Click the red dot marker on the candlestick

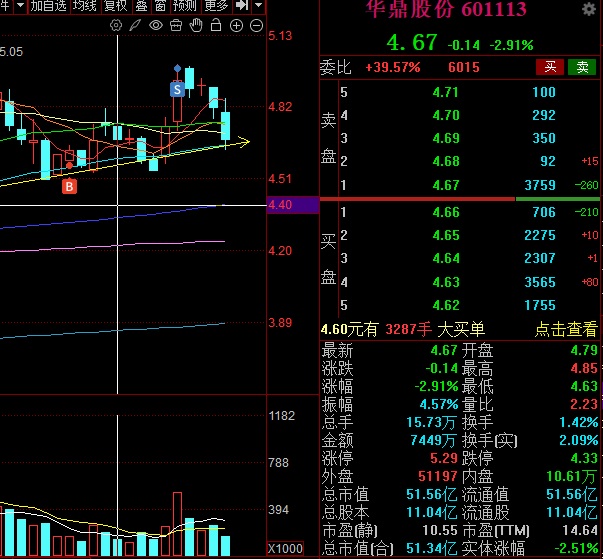pos(69,165)
